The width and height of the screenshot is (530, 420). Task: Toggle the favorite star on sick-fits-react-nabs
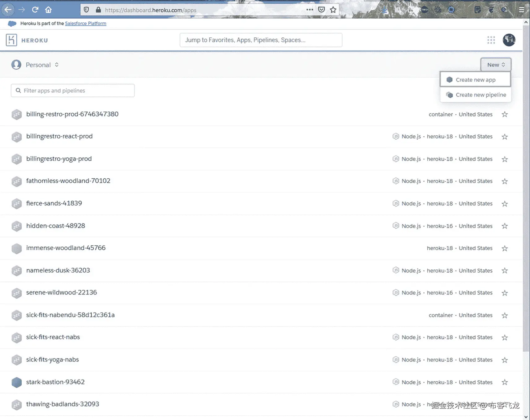pos(505,337)
